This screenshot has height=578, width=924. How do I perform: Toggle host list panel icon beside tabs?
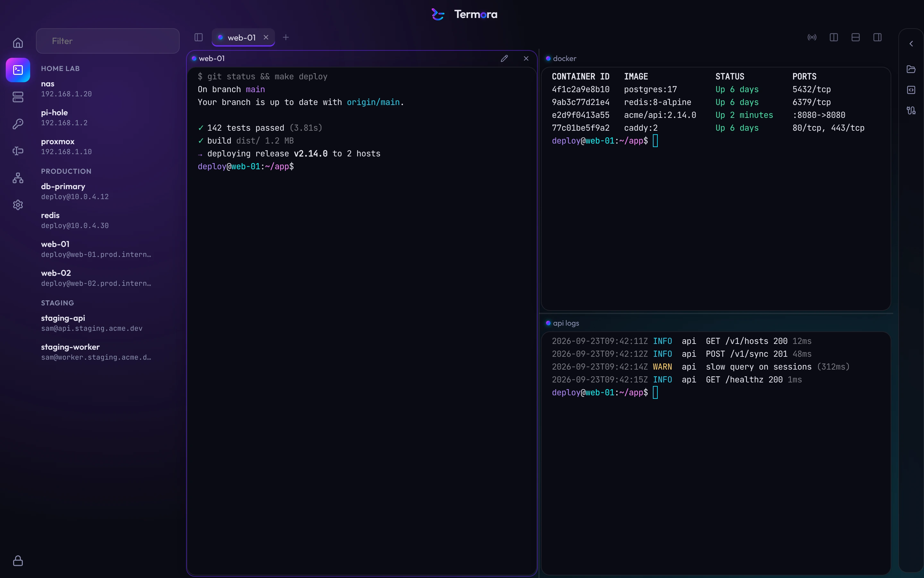[199, 37]
